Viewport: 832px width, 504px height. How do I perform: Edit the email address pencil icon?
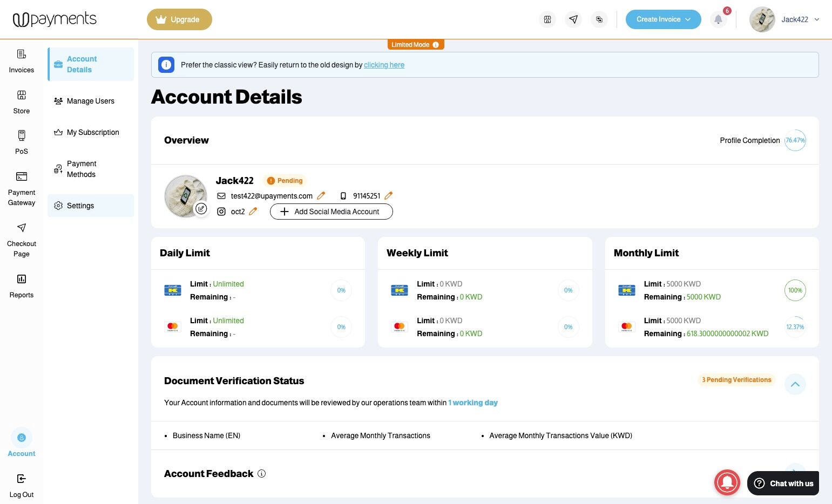pyautogui.click(x=321, y=196)
